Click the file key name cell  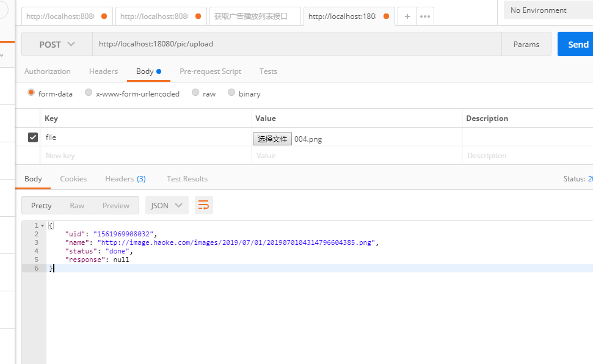click(x=146, y=137)
